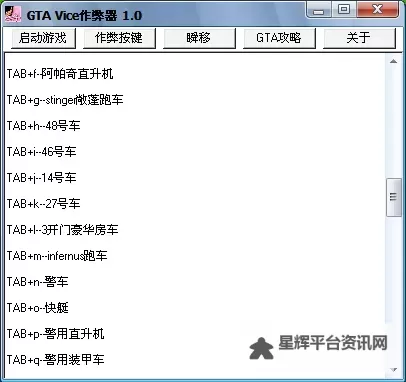
Task: Select the TAB+h 48号车 line
Action: [x=43, y=126]
